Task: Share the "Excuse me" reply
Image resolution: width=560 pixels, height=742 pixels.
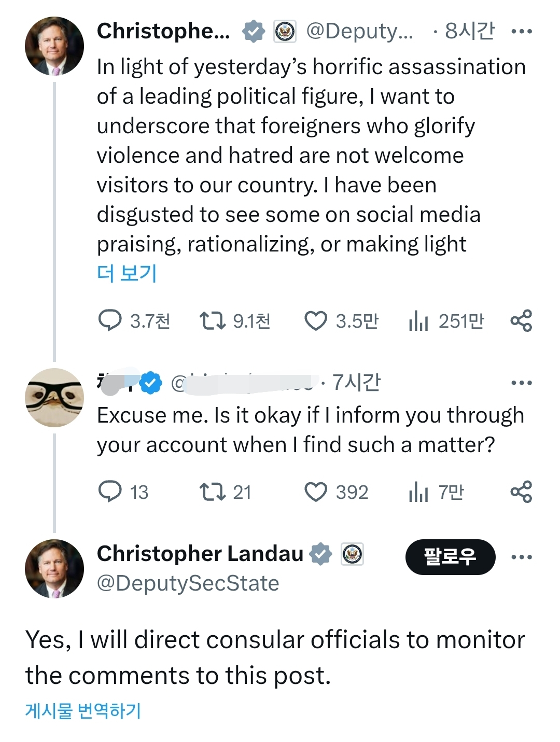Action: (521, 492)
